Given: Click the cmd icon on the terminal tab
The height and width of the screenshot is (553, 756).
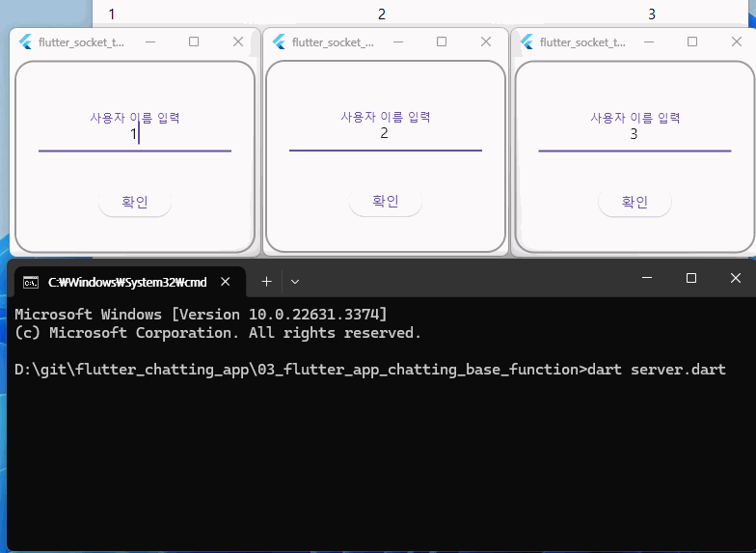Looking at the screenshot, I should 31,282.
